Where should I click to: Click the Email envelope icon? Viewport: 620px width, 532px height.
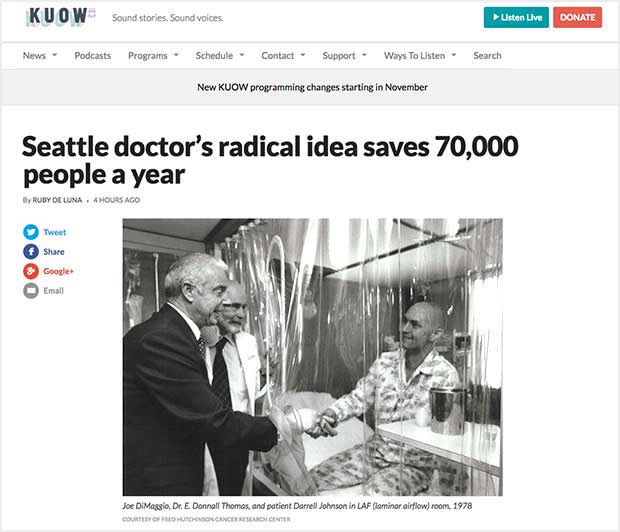click(x=31, y=291)
